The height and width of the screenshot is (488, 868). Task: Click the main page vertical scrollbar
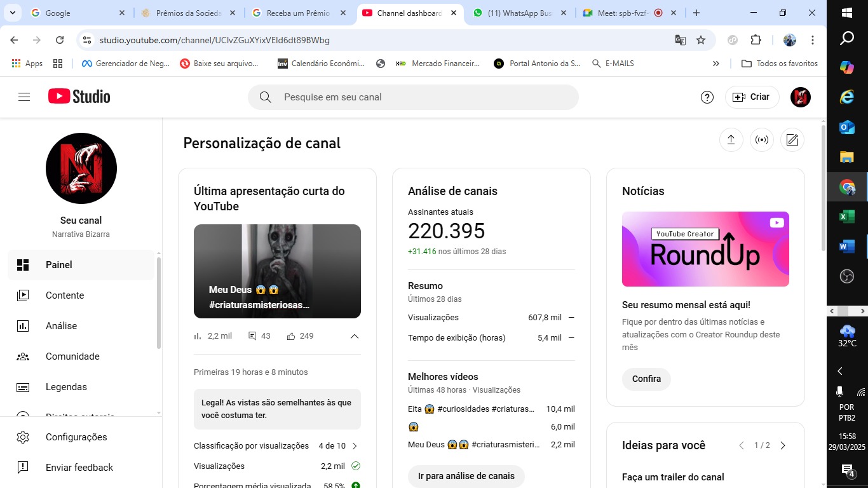(x=824, y=187)
